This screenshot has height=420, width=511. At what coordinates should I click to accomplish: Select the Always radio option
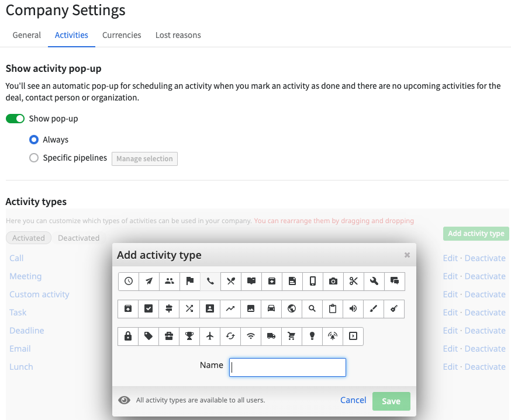33,140
